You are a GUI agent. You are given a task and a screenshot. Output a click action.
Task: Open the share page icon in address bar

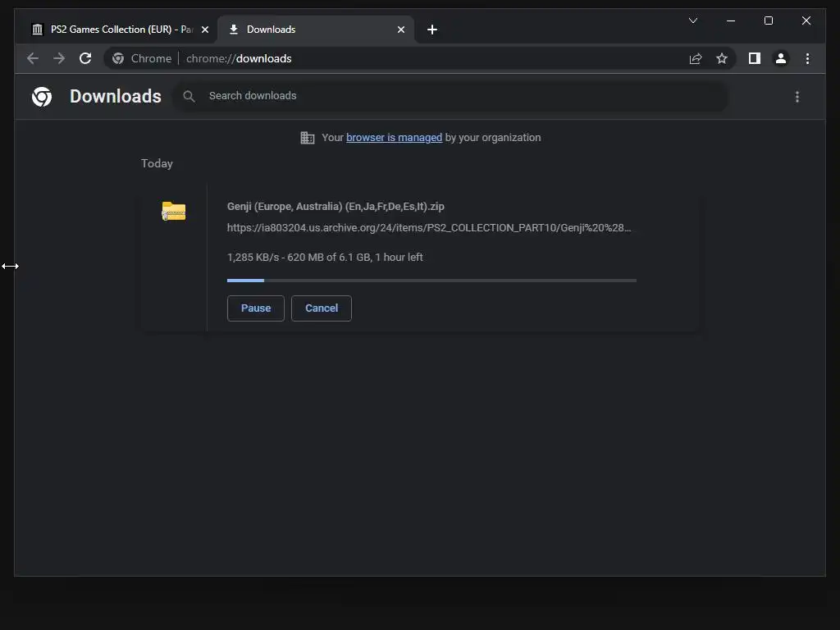click(x=696, y=58)
